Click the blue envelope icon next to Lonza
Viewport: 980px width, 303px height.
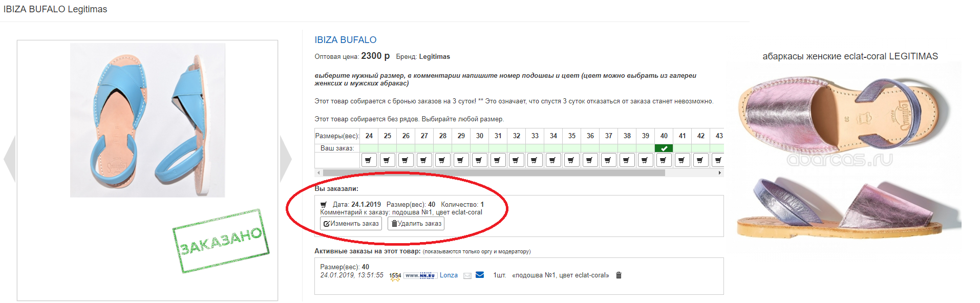(480, 275)
